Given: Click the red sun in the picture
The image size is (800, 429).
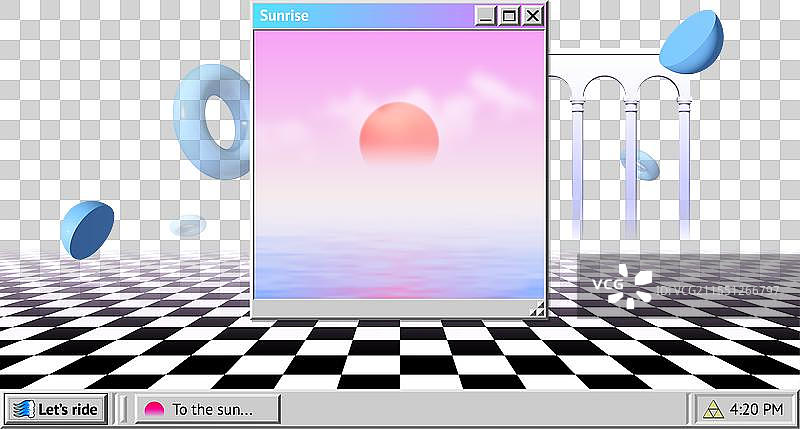Looking at the screenshot, I should click(399, 134).
